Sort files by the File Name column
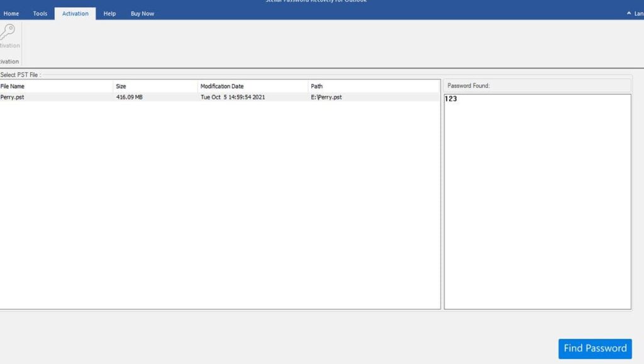This screenshot has width=644, height=364. point(13,86)
